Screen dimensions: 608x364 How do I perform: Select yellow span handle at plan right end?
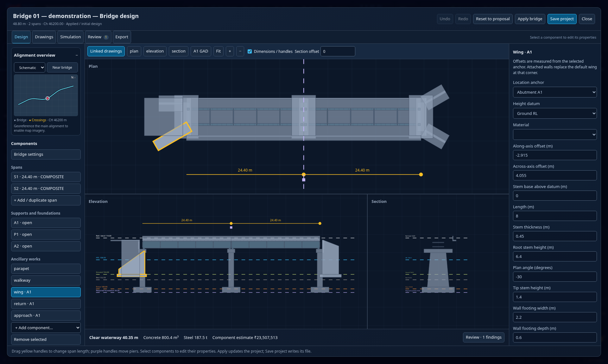421,174
